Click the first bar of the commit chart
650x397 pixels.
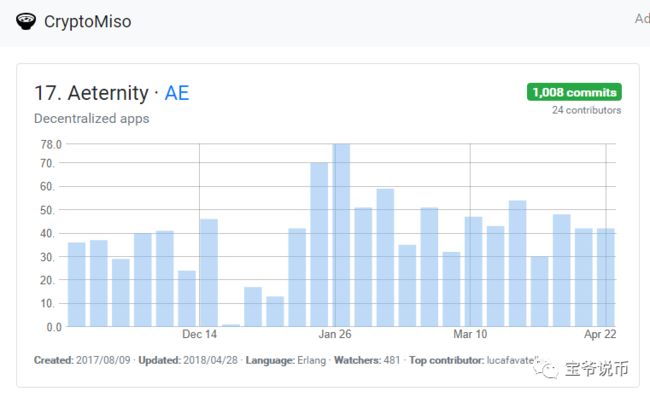point(77,285)
